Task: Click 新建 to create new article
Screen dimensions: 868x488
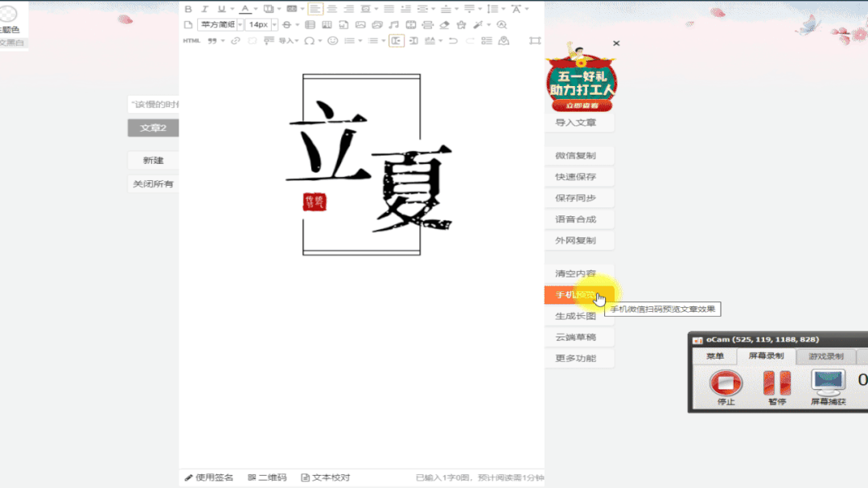Action: pyautogui.click(x=154, y=161)
